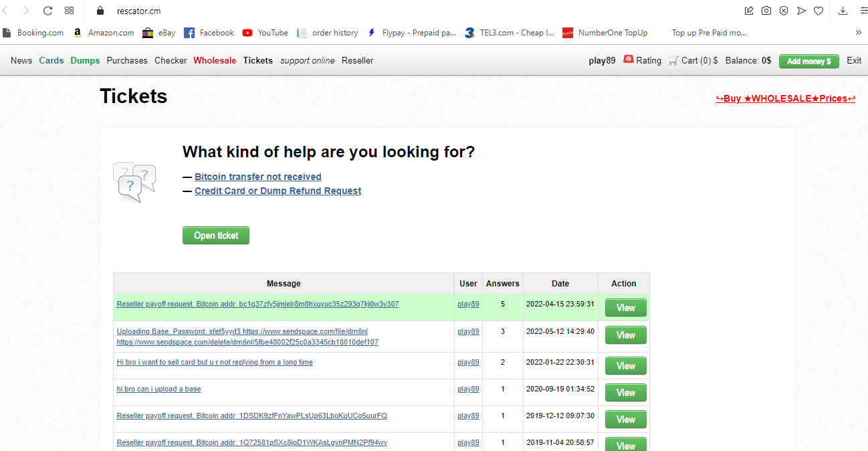Viewport: 868px width, 451px height.
Task: Open the Checker menu item
Action: click(x=171, y=60)
